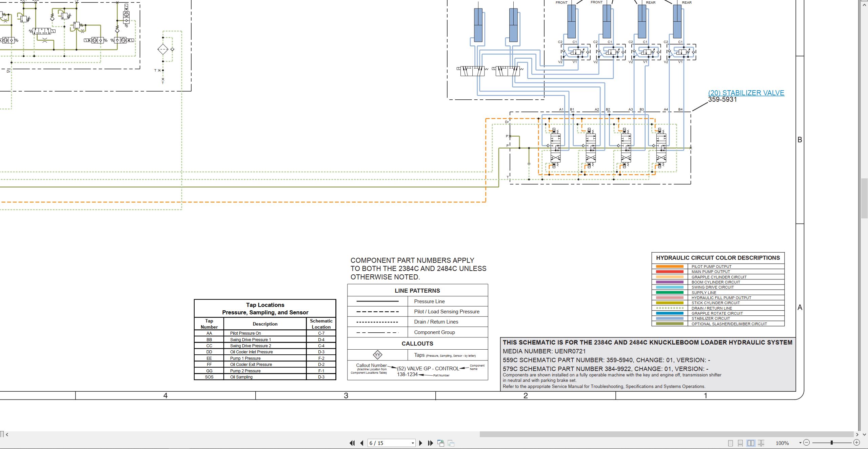This screenshot has width=868, height=449.
Task: Click 'Drain / Return Lines' legend row
Action: coord(417,322)
